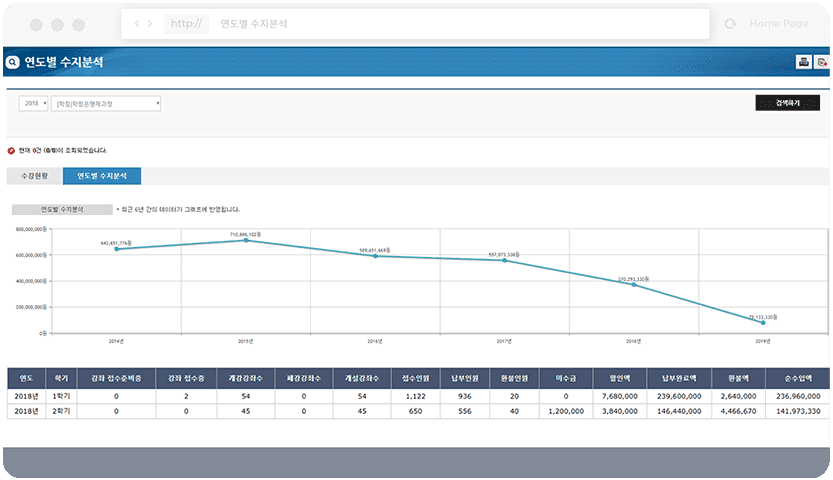Click the 2017년 data point on the line
This screenshot has width=833, height=480.
point(505,260)
